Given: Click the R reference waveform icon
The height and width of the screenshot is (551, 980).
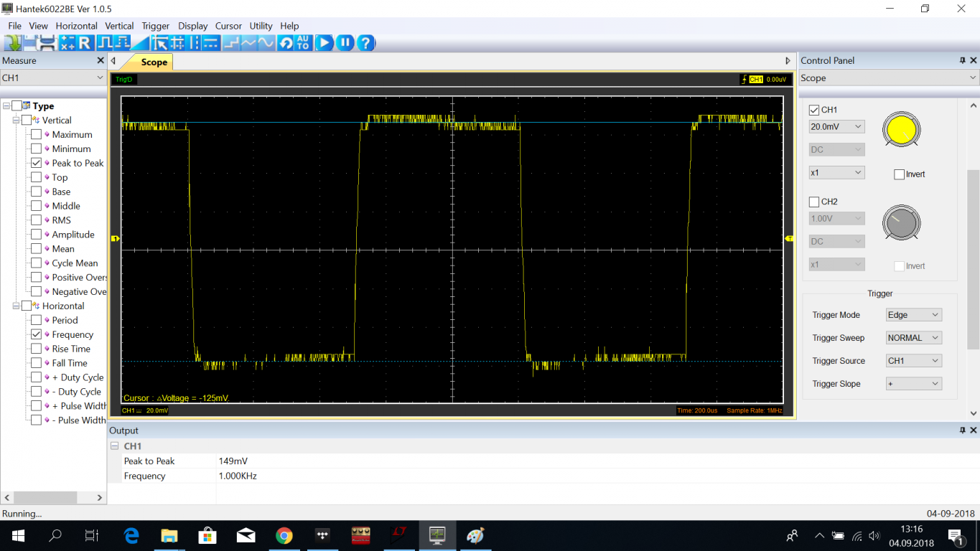Looking at the screenshot, I should point(85,43).
